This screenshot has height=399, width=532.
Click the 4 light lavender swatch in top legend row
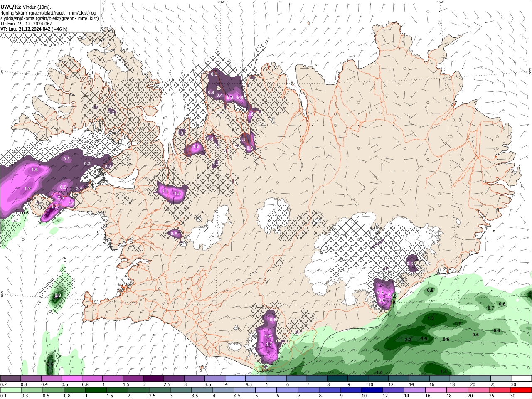[x=235, y=379]
